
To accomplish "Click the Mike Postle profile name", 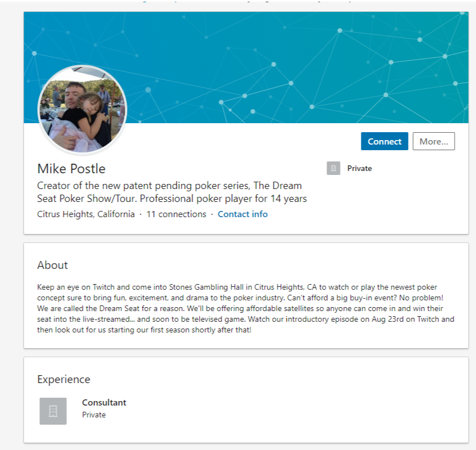I will (71, 169).
